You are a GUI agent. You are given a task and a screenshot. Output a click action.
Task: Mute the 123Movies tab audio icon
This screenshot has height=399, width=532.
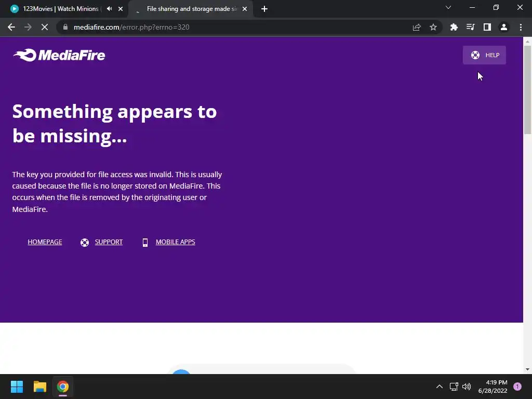click(109, 9)
